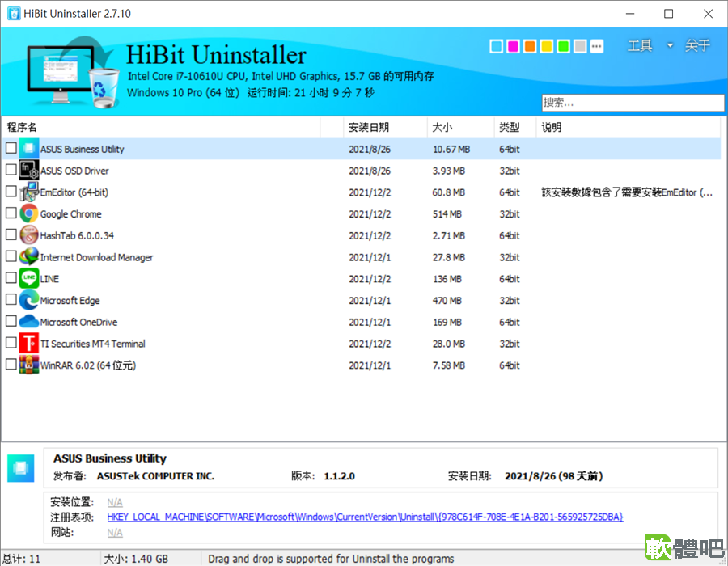Sort by 大小 column header
This screenshot has width=728, height=566.
coord(460,127)
